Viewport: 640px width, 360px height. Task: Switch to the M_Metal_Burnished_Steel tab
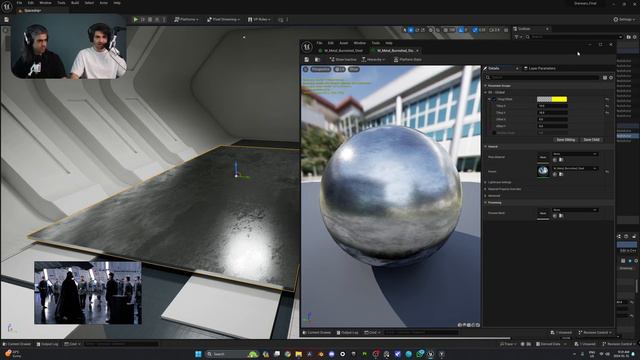point(343,51)
